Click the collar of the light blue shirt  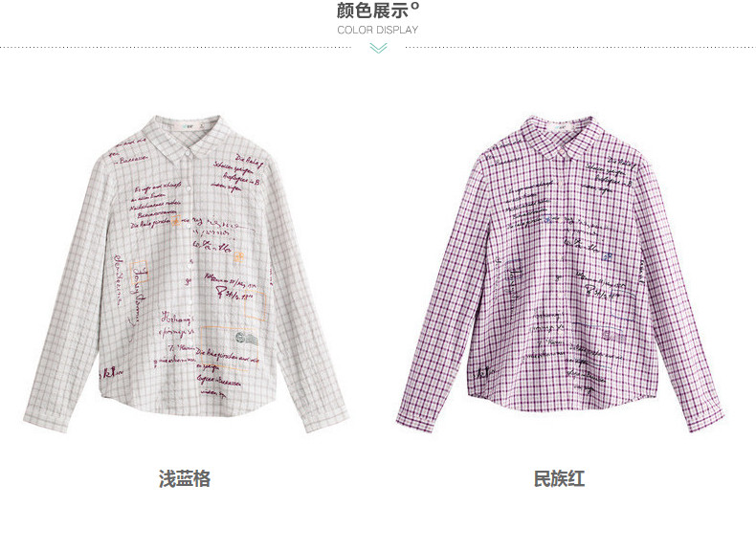pos(185,138)
